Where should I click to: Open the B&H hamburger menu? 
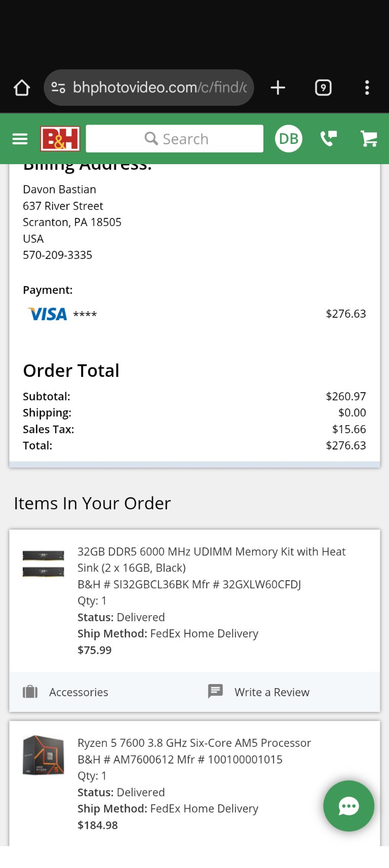coord(20,139)
